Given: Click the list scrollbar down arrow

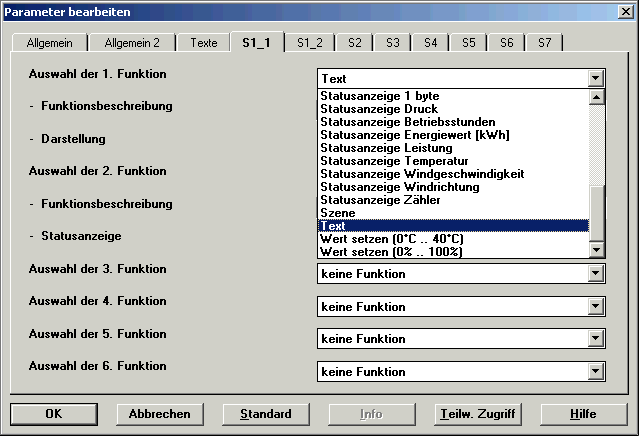Looking at the screenshot, I should pos(596,250).
